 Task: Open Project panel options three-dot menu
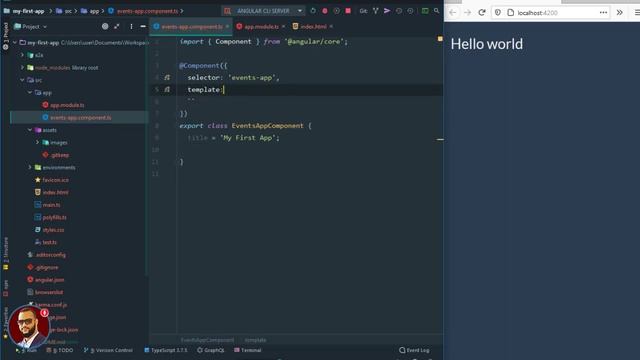pyautogui.click(x=131, y=27)
